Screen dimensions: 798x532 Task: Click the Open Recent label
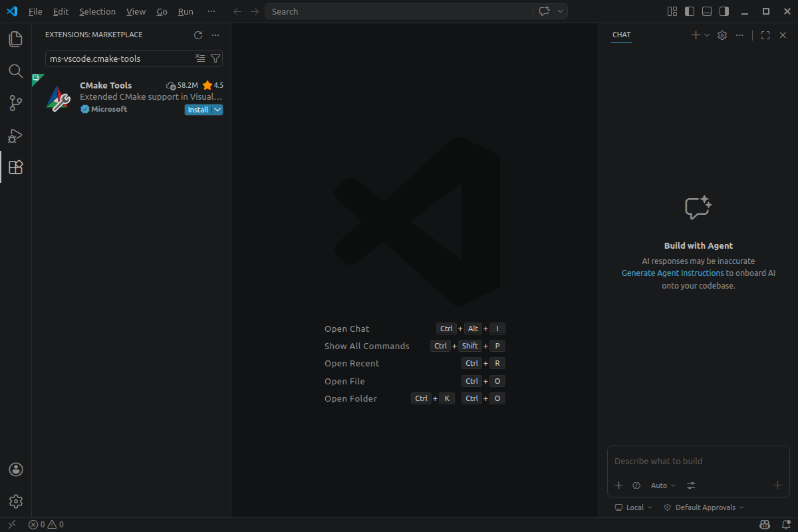click(352, 363)
